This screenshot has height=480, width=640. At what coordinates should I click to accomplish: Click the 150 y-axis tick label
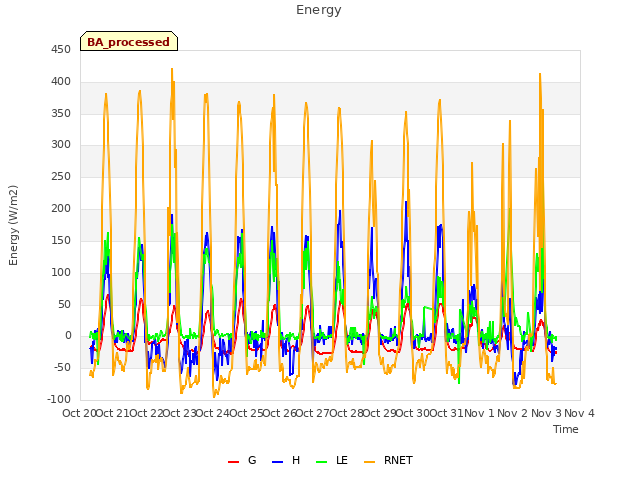tap(61, 240)
